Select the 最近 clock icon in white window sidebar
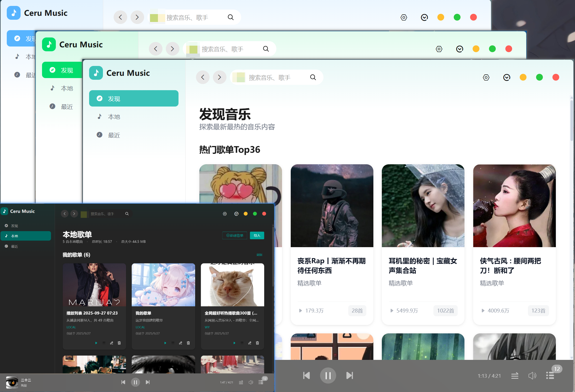Screen dimensions: 575x392 17,74
